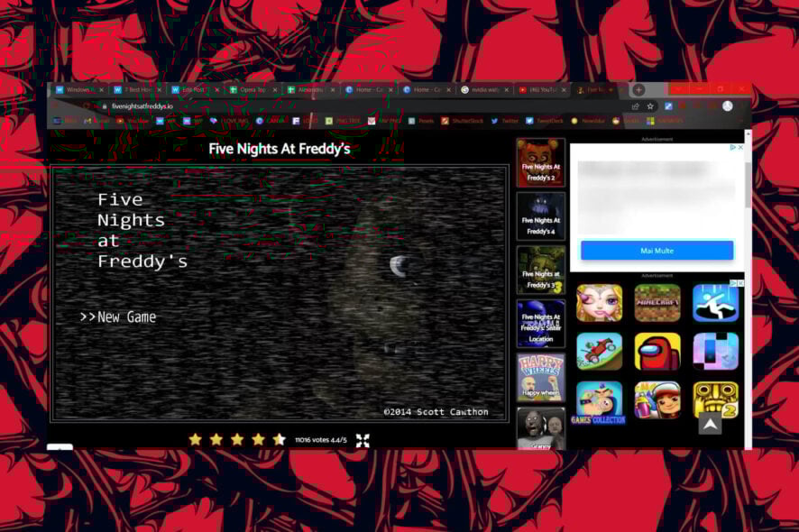799x532 pixels.
Task: Bookmark this page with the star icon
Action: pos(650,106)
